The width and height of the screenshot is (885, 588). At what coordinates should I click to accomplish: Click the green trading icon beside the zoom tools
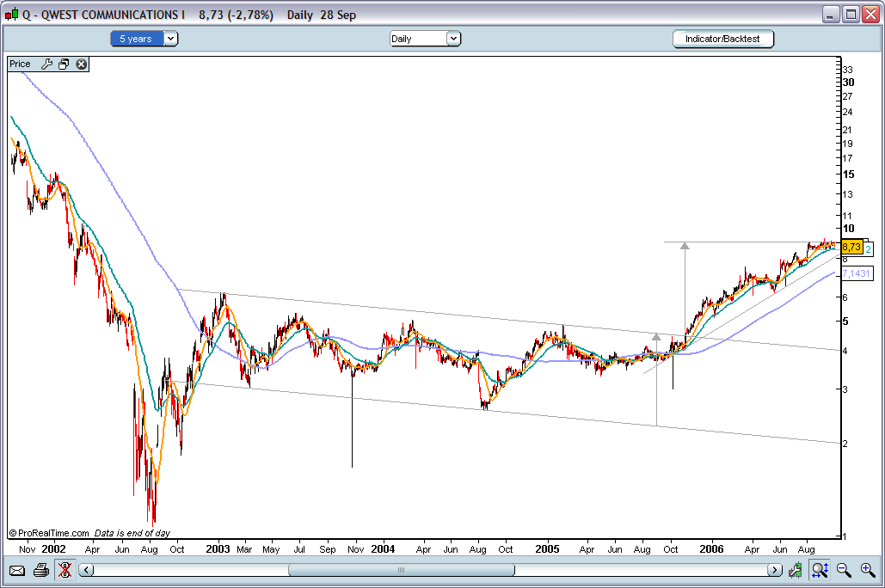(796, 571)
